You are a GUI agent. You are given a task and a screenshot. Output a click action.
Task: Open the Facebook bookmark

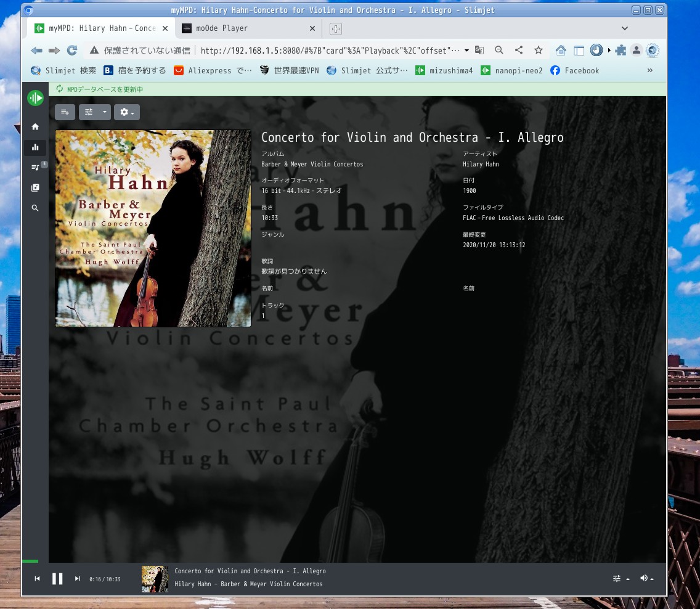(574, 71)
